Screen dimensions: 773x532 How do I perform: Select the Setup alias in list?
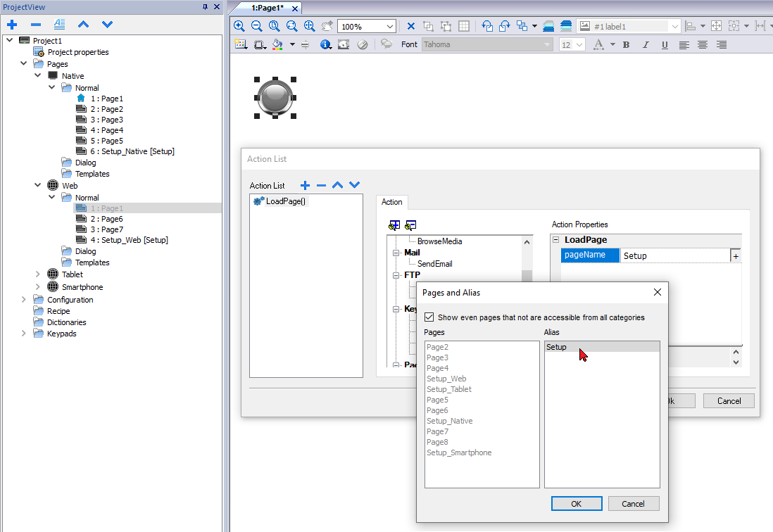point(556,347)
